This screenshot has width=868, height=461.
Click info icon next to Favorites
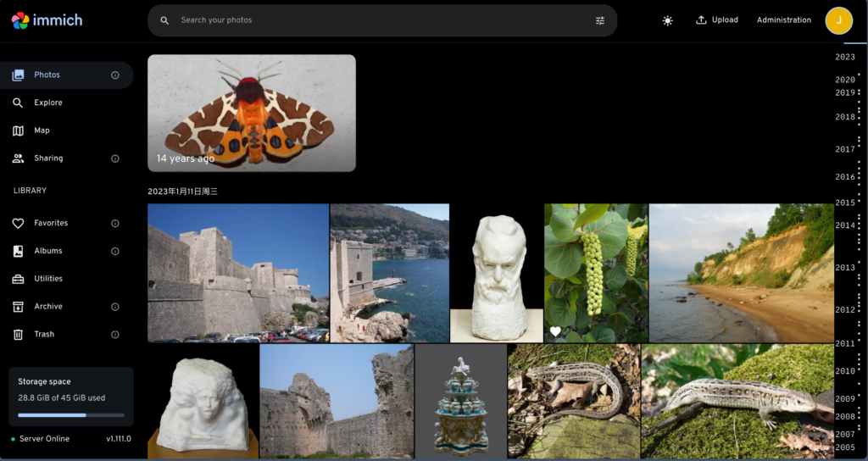(115, 224)
